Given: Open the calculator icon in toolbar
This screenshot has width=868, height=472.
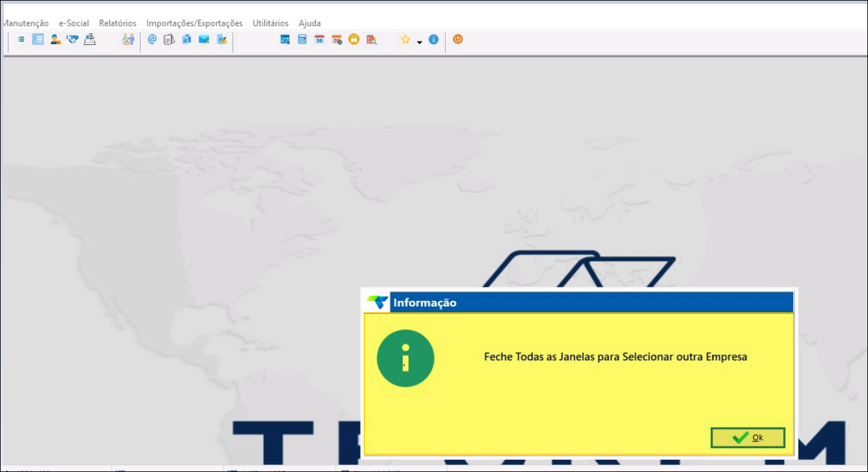Looking at the screenshot, I should [x=303, y=40].
